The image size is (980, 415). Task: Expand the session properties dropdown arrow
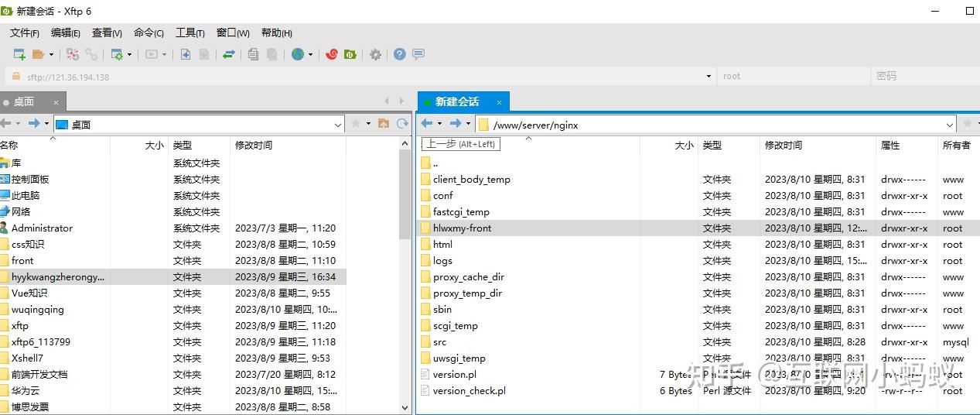click(x=129, y=54)
